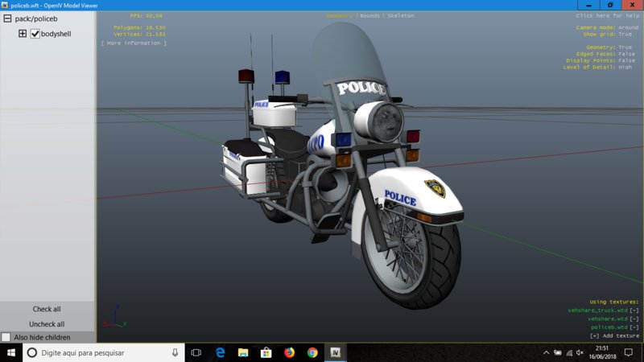The height and width of the screenshot is (362, 644).
Task: Click the microphone icon in search box
Action: pyautogui.click(x=175, y=352)
